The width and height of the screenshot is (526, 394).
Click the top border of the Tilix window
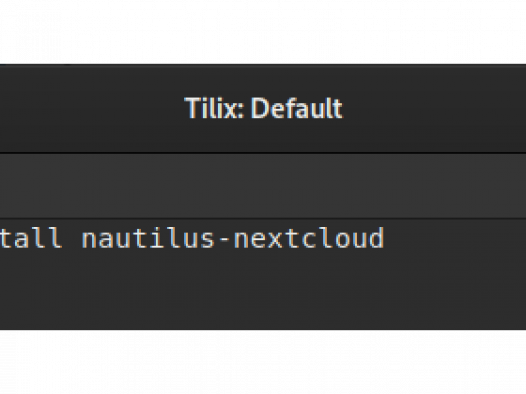[x=263, y=65]
